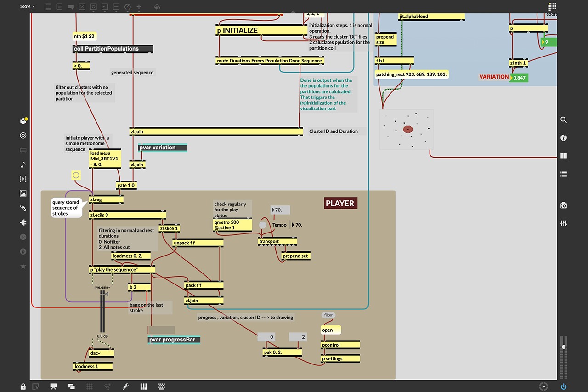Open the Objects cube icon in left sidebar
Screen dimensions: 588x392
(23, 121)
